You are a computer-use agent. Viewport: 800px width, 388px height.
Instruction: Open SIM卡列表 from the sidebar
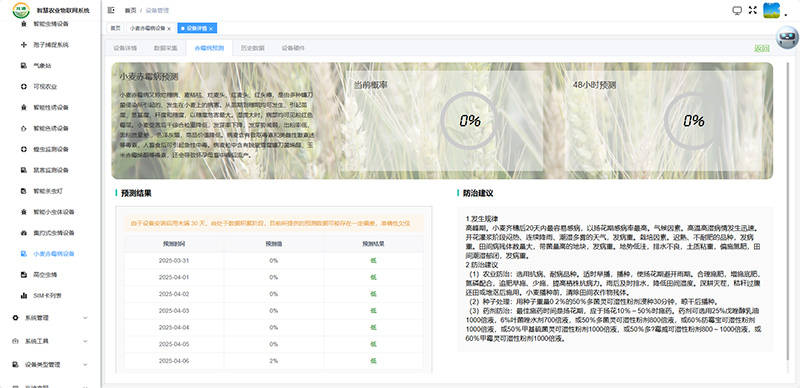point(47,296)
